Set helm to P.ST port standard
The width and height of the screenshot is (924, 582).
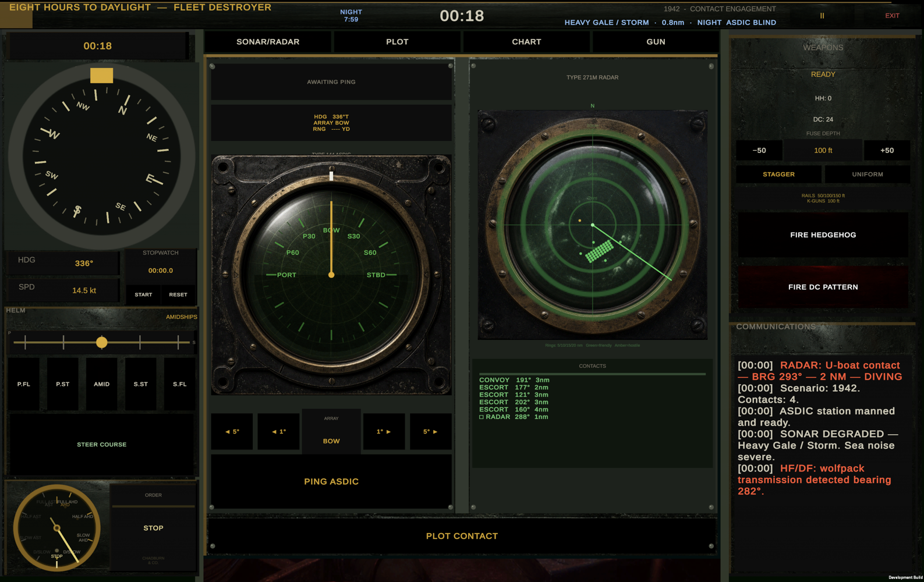click(x=63, y=384)
